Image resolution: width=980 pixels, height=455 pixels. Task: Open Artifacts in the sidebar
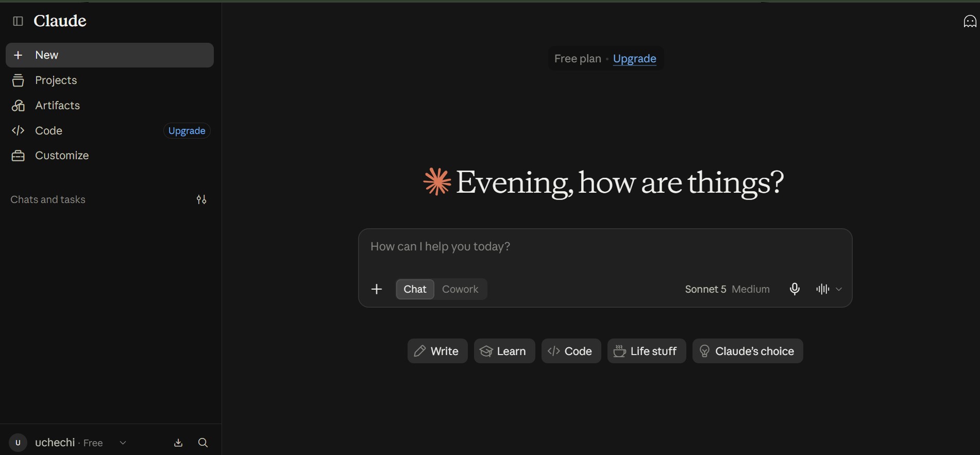point(110,106)
